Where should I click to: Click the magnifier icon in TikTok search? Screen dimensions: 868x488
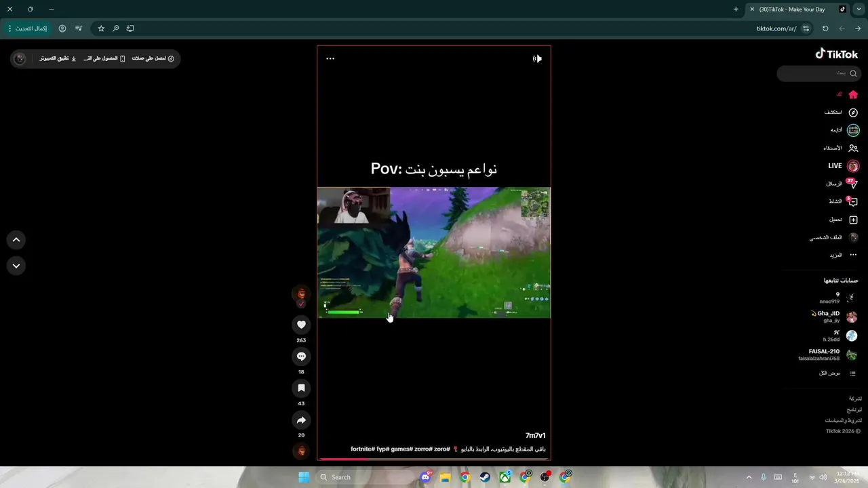coord(853,73)
